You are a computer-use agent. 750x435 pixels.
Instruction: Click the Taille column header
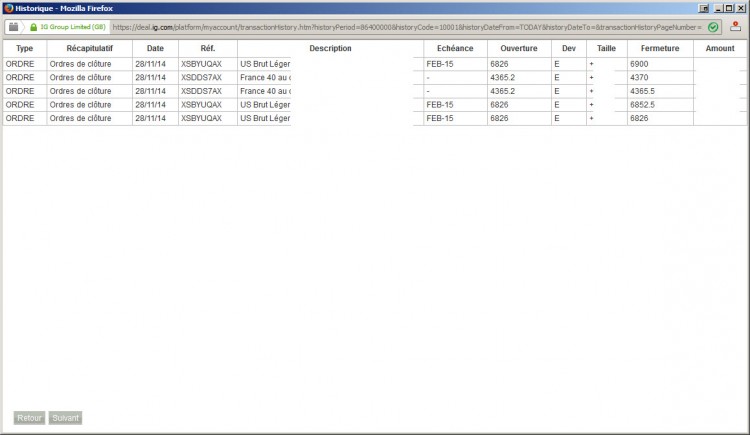pos(607,48)
